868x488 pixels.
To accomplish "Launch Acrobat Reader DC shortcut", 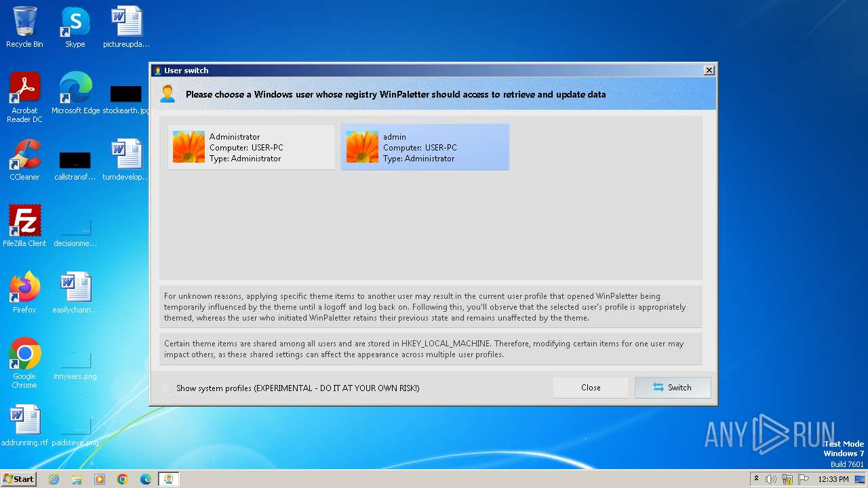I will [x=24, y=98].
